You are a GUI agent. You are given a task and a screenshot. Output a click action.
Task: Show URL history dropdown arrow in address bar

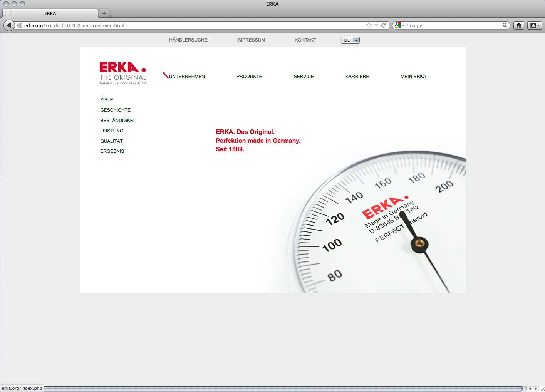pos(376,25)
